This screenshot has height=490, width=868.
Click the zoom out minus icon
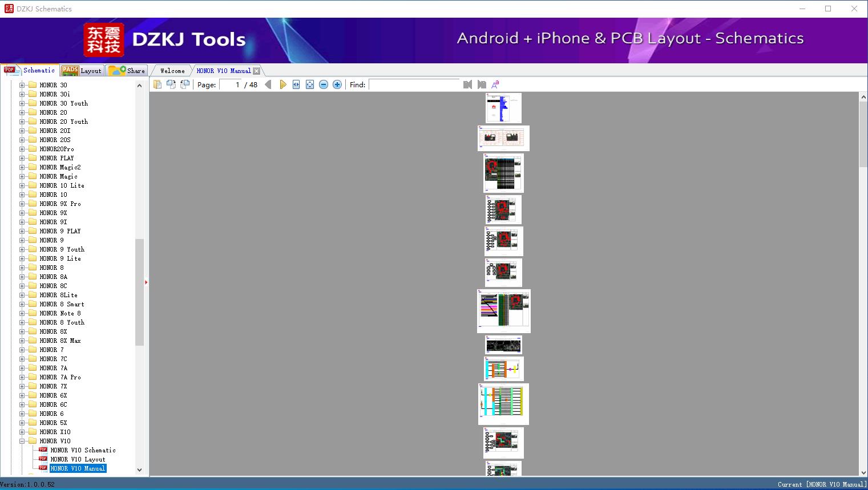(x=324, y=84)
